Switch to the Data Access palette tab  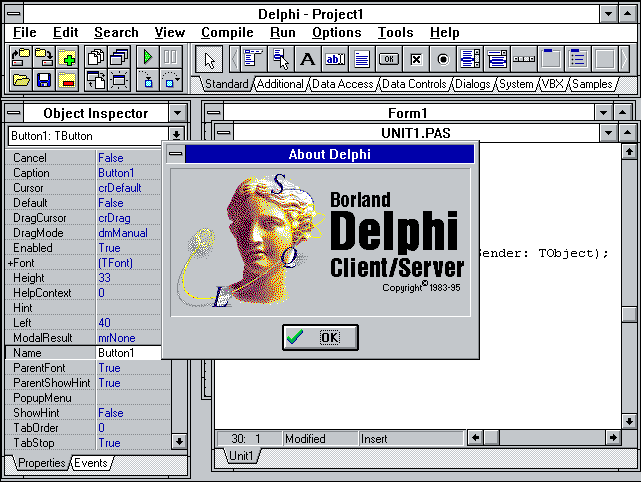coord(342,85)
